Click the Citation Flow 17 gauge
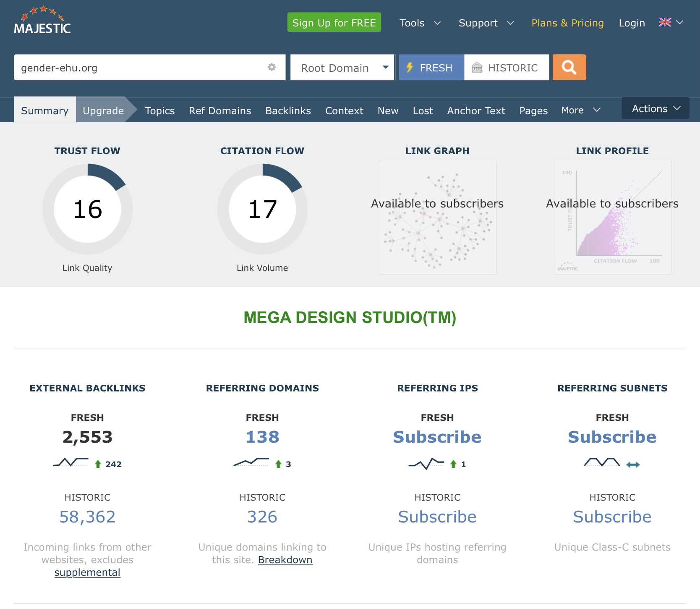700x609 pixels. click(262, 209)
